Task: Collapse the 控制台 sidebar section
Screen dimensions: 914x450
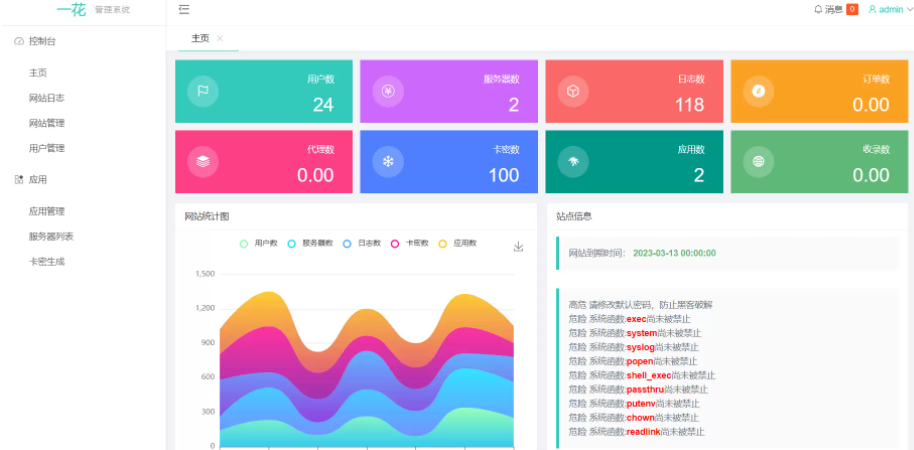Action: (x=42, y=42)
